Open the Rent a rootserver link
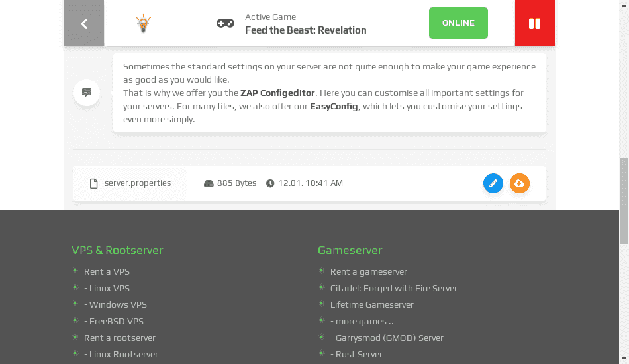Image resolution: width=629 pixels, height=364 pixels. click(x=120, y=338)
